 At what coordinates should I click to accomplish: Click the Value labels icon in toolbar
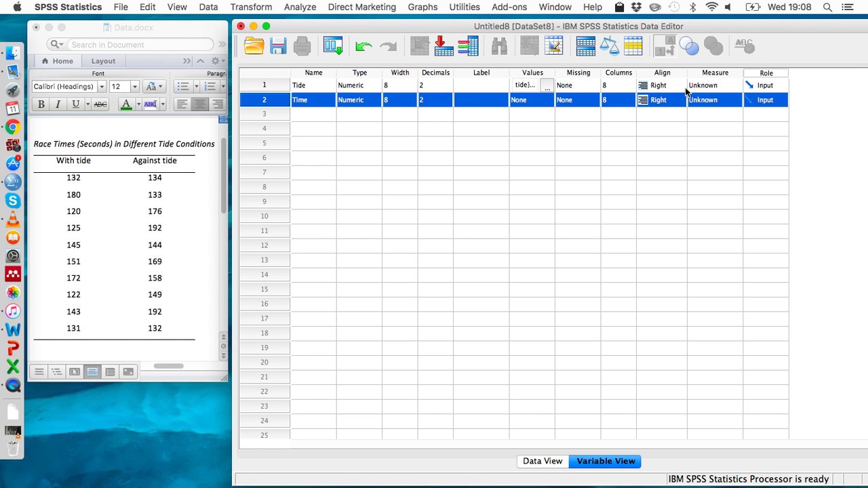[665, 46]
